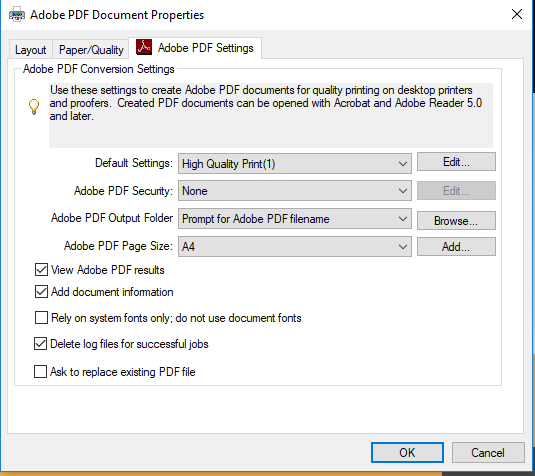Confirm settings with the OK button
Image resolution: width=535 pixels, height=476 pixels.
click(x=407, y=452)
